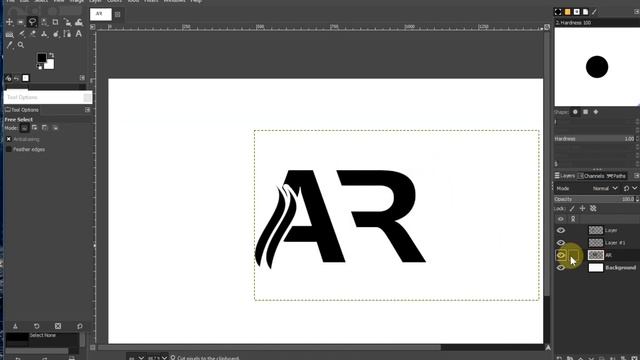Select the Free Select lasso tool
Image resolution: width=640 pixels, height=360 pixels.
pos(32,22)
